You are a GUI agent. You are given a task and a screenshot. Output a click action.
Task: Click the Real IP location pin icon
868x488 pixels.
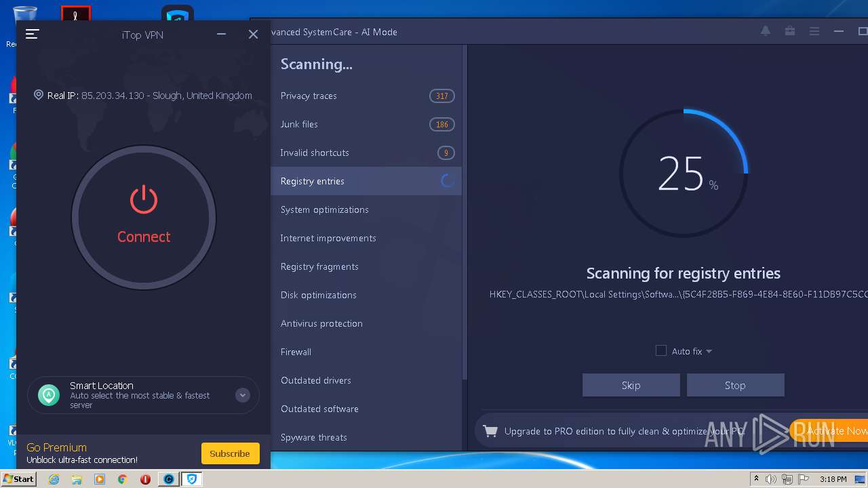coord(39,96)
